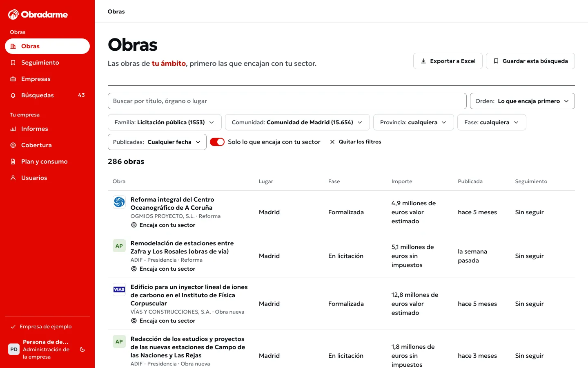Click the tu ámbito link
Viewport: 588px width, 368px height.
pos(169,63)
